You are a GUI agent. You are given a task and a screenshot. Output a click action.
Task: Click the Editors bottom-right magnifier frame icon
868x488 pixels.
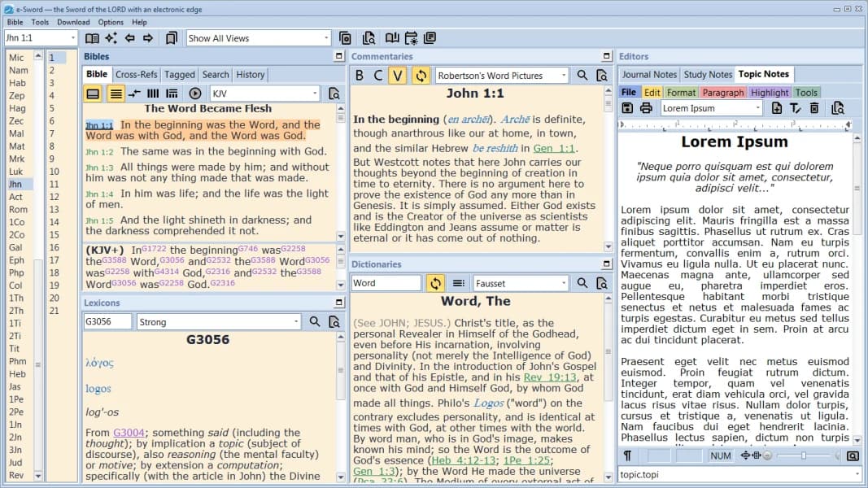[x=853, y=456]
